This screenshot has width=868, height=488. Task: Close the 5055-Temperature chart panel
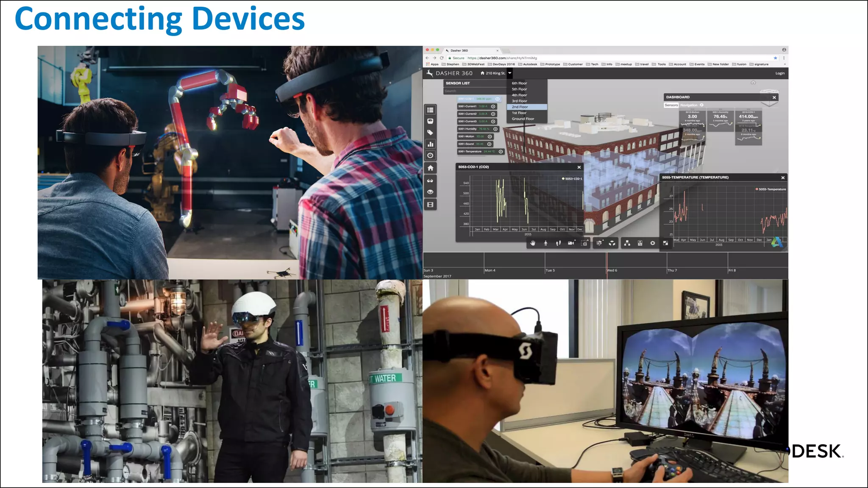783,178
